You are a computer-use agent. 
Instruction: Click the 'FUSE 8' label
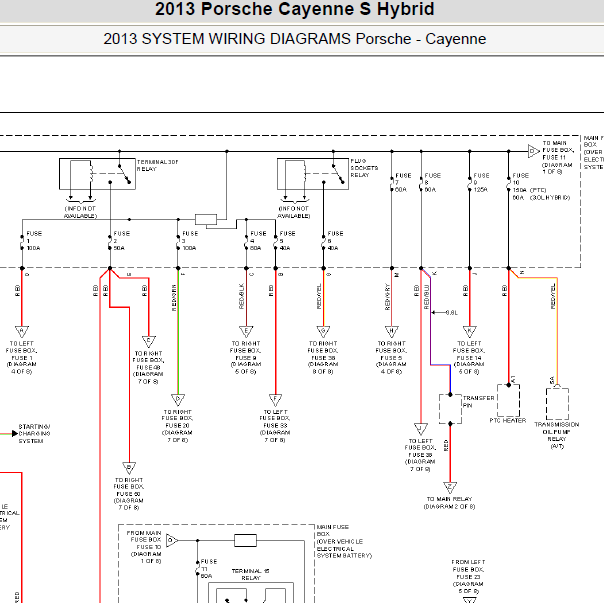[433, 179]
